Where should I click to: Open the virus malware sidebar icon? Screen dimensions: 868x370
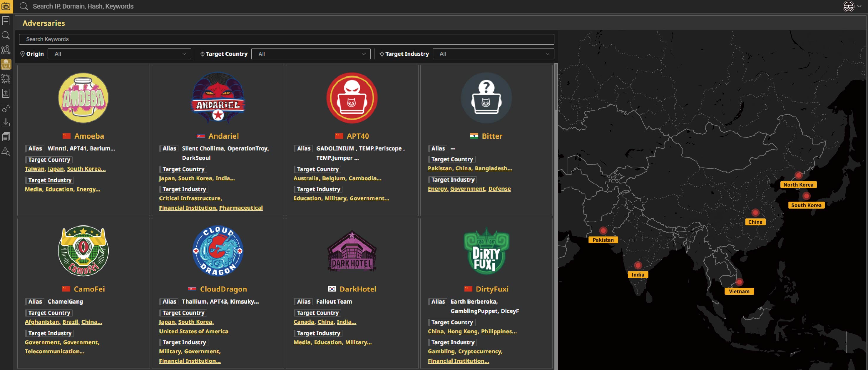6,79
